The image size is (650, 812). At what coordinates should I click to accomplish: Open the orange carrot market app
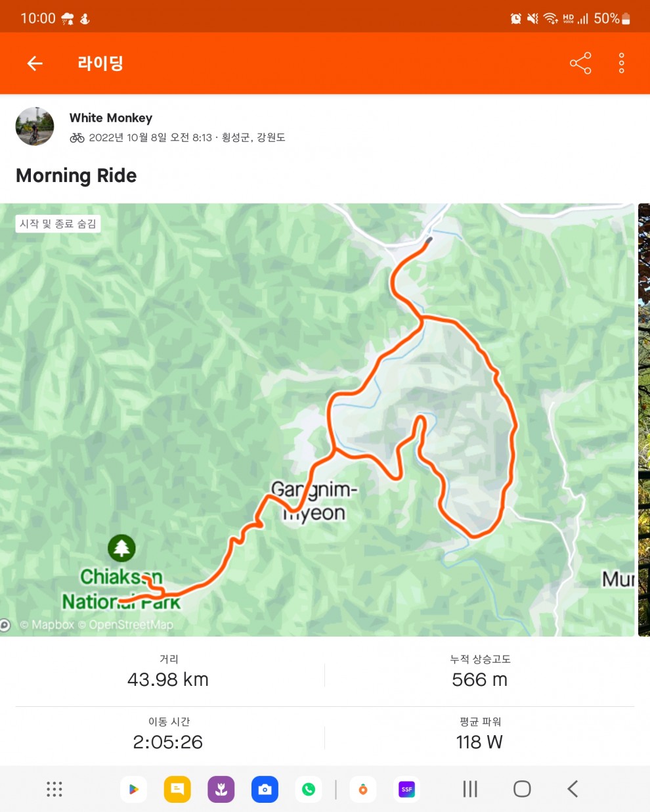point(363,789)
